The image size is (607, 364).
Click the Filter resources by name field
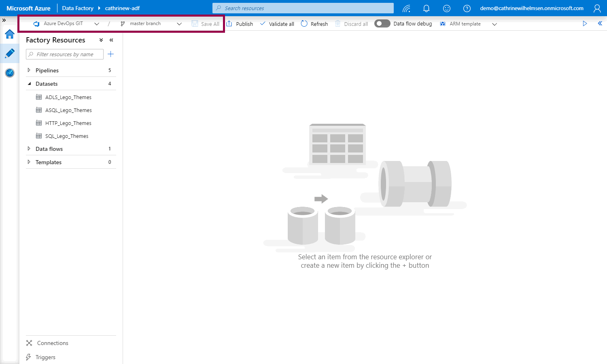point(65,54)
